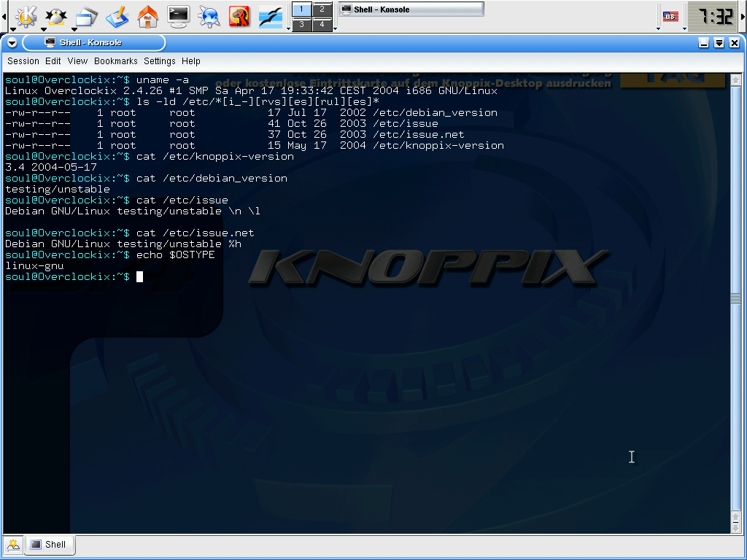This screenshot has height=560, width=747.
Task: Open the Konsole window menu button in titlebar
Action: point(12,43)
